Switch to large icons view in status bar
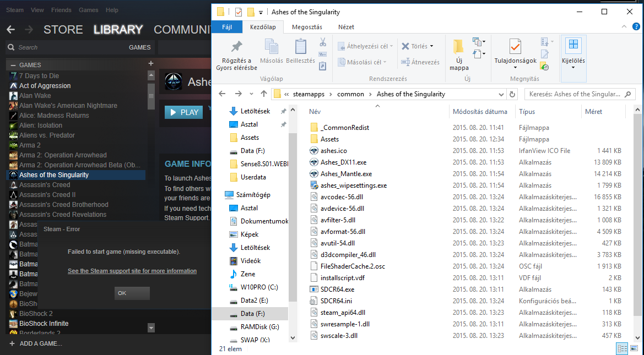This screenshot has height=355, width=644. pyautogui.click(x=635, y=349)
